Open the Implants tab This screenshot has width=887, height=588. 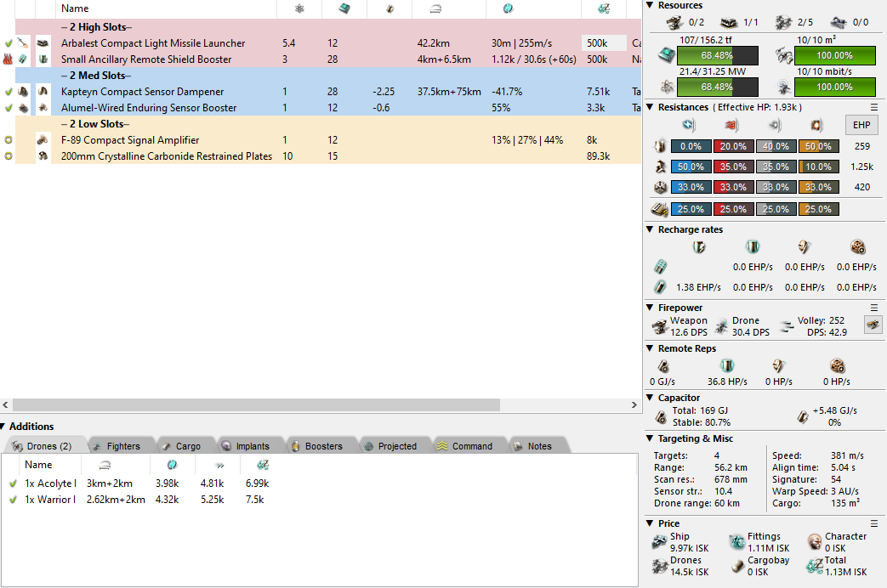245,446
